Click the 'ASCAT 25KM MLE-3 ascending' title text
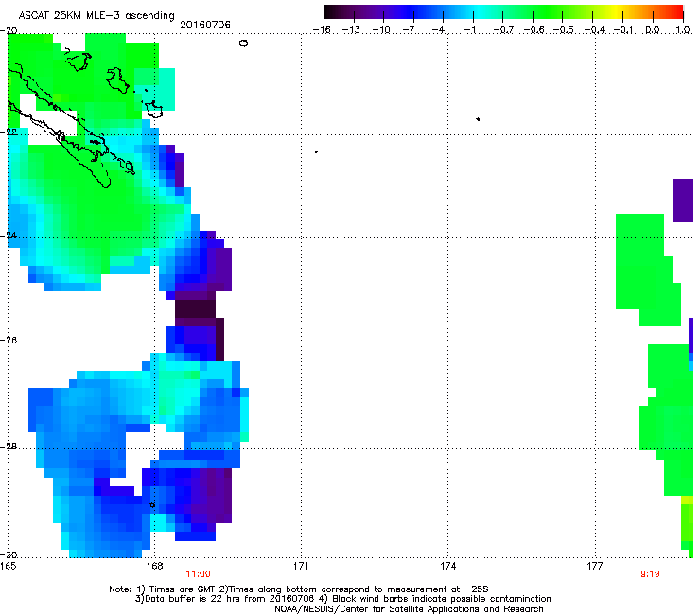Image resolution: width=700 pixels, height=615 pixels. click(x=96, y=15)
